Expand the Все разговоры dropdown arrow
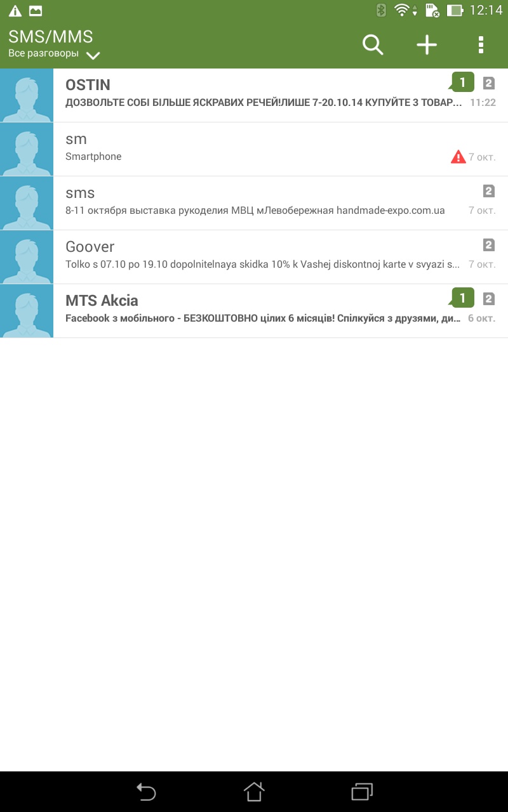The height and width of the screenshot is (812, 508). click(93, 56)
